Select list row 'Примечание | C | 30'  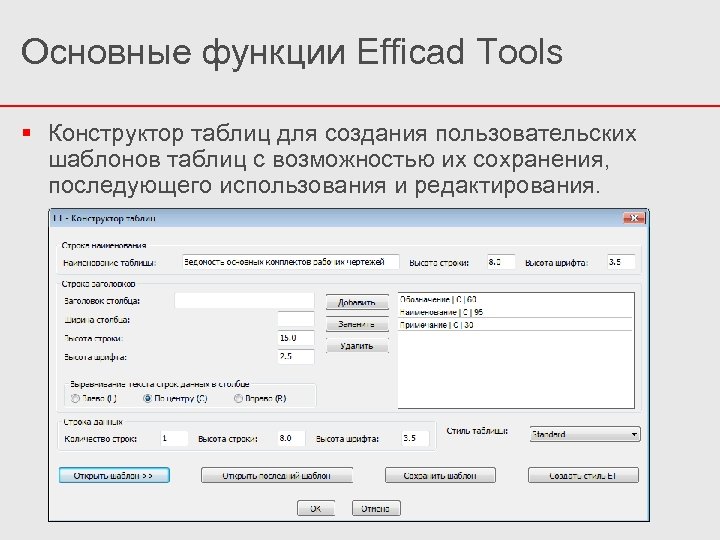pos(516,325)
